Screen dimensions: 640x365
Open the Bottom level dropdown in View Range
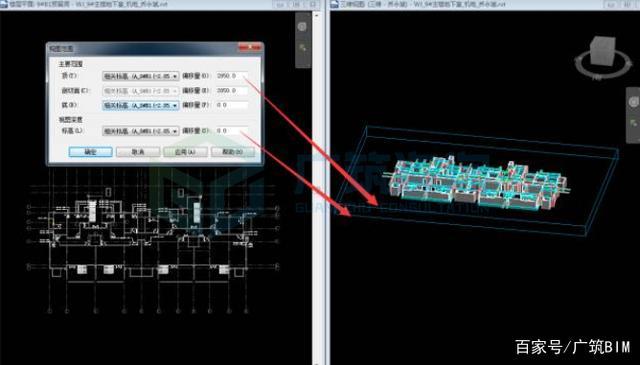point(140,105)
